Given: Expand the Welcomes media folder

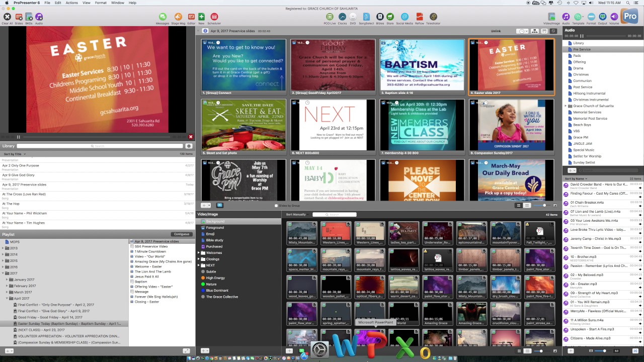Looking at the screenshot, I should [x=199, y=253].
